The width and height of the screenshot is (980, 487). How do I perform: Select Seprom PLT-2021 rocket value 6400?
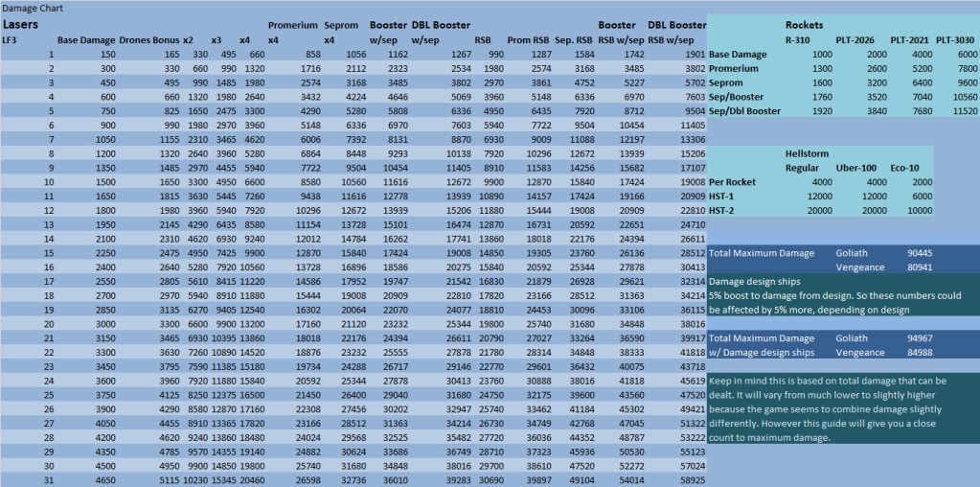point(922,82)
